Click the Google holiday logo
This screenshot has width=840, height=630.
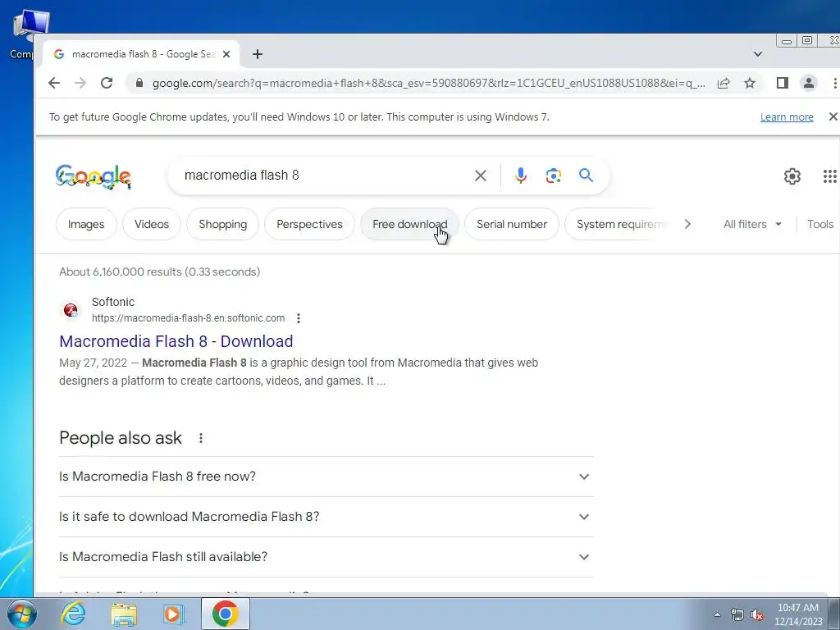point(94,176)
